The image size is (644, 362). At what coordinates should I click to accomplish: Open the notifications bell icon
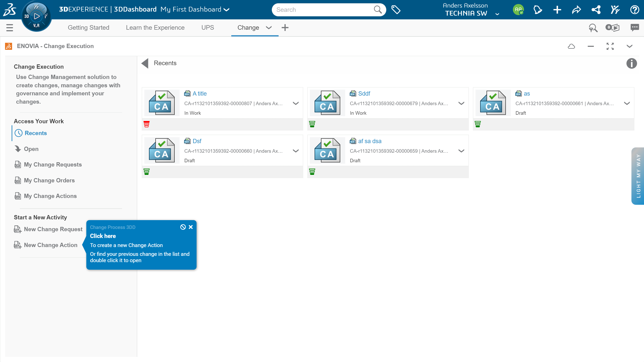[x=538, y=10]
